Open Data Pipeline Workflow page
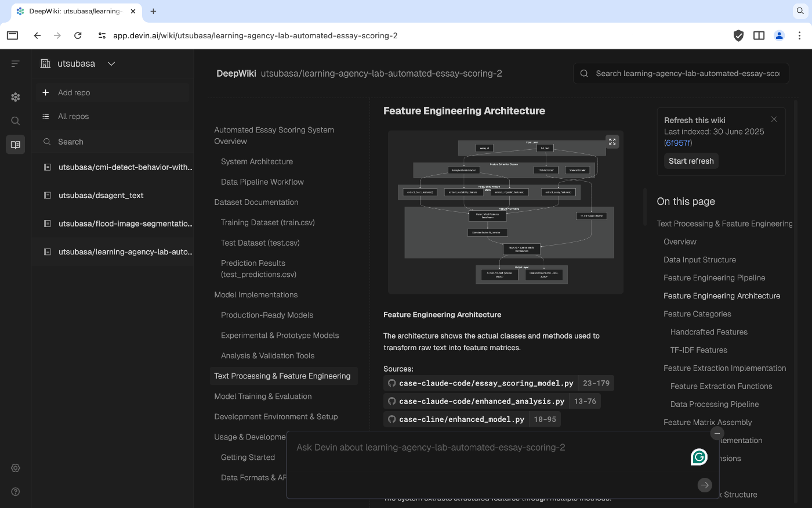Viewport: 812px width, 508px height. (262, 182)
